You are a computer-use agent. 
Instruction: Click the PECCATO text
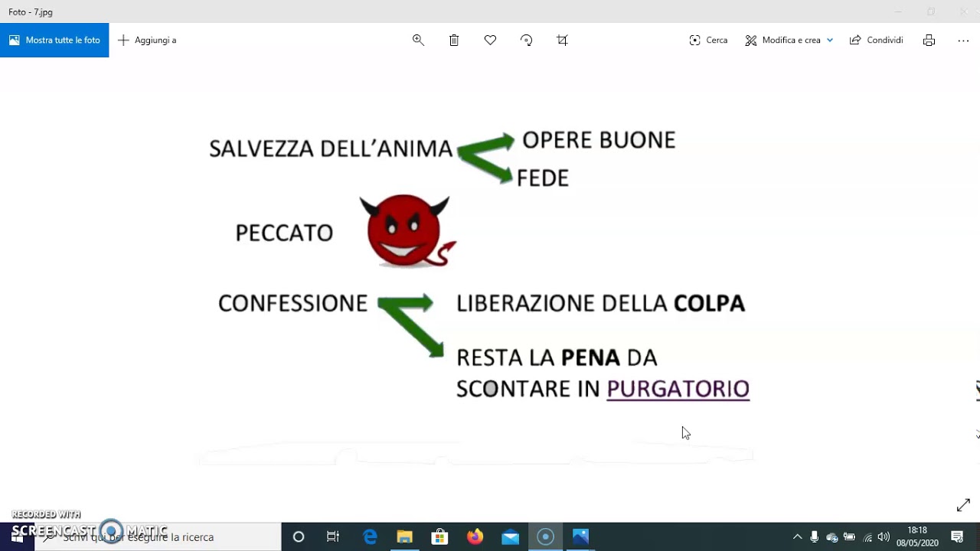click(284, 233)
